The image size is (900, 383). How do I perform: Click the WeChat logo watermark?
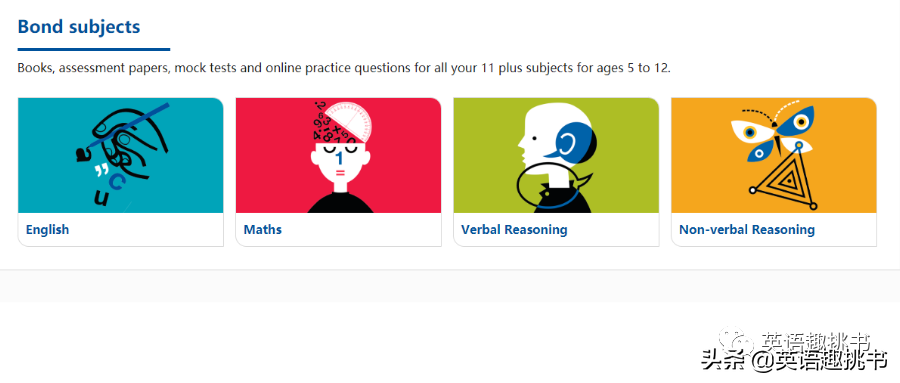pyautogui.click(x=736, y=342)
